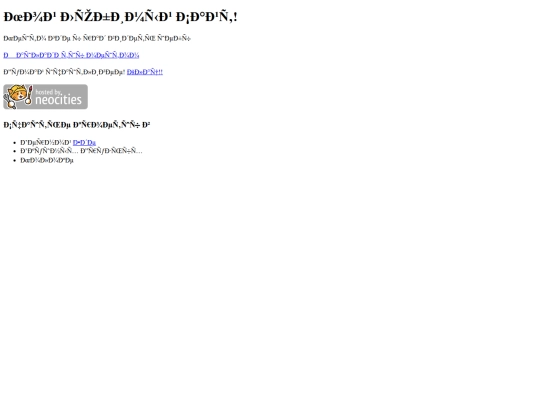
Task: Open the 'hosted by neocities' badge
Action: coord(45,97)
